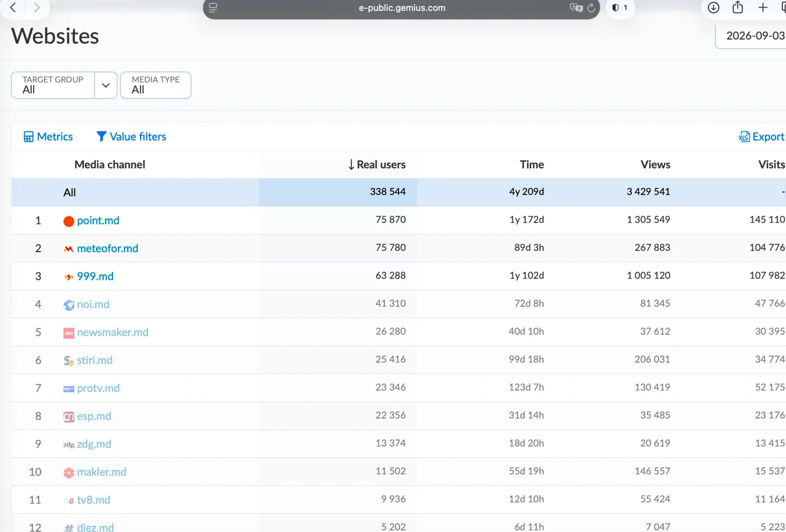Open the makler.md link

(x=102, y=472)
